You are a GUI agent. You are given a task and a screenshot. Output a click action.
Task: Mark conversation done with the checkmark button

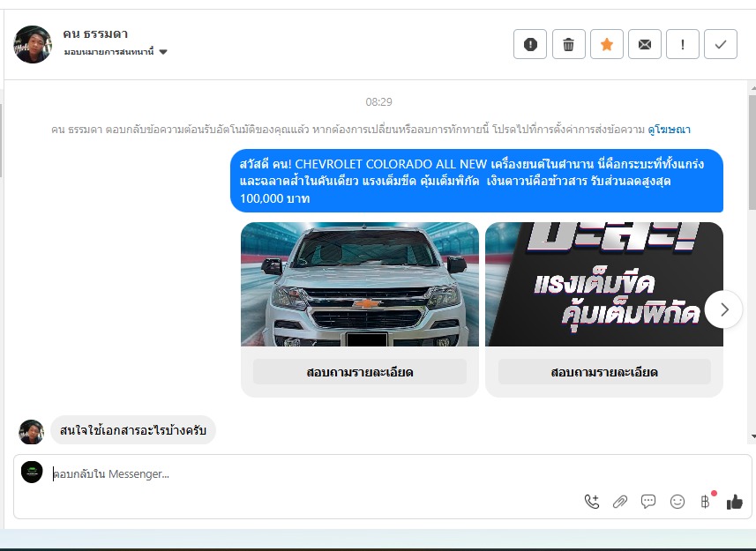[x=721, y=44]
